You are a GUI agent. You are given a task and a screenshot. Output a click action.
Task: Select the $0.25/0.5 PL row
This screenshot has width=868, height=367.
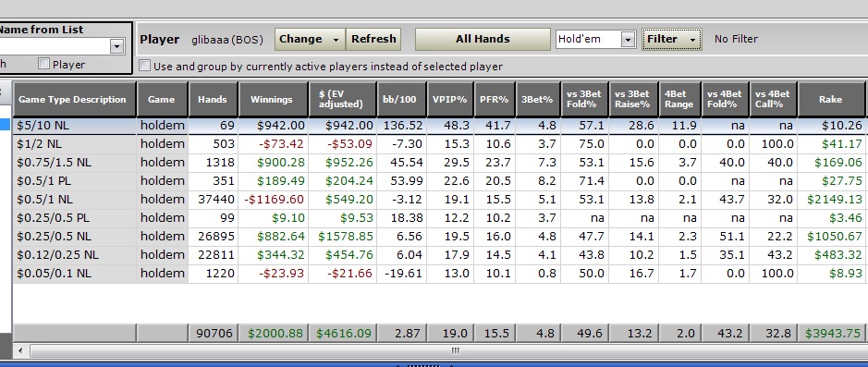pos(438,217)
